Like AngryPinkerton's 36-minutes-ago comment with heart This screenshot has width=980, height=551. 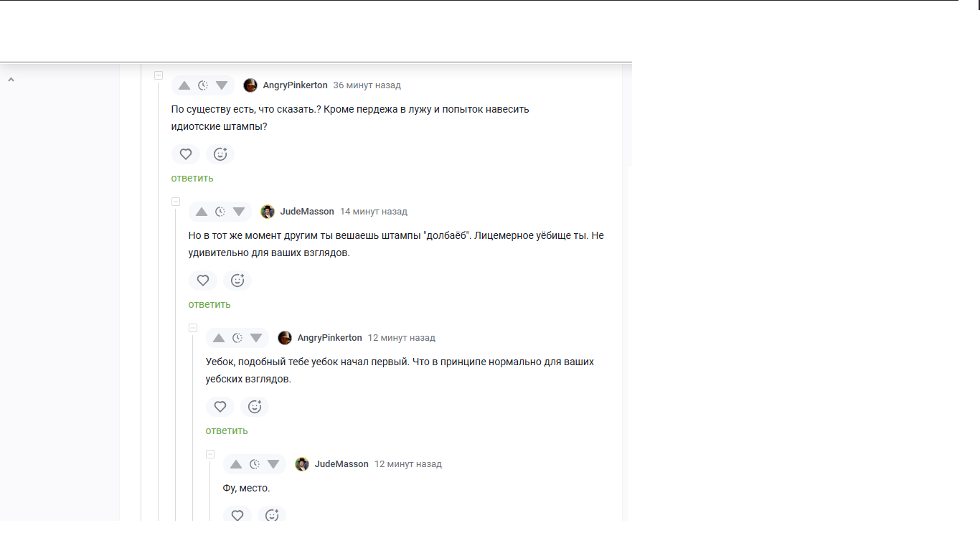pyautogui.click(x=186, y=154)
